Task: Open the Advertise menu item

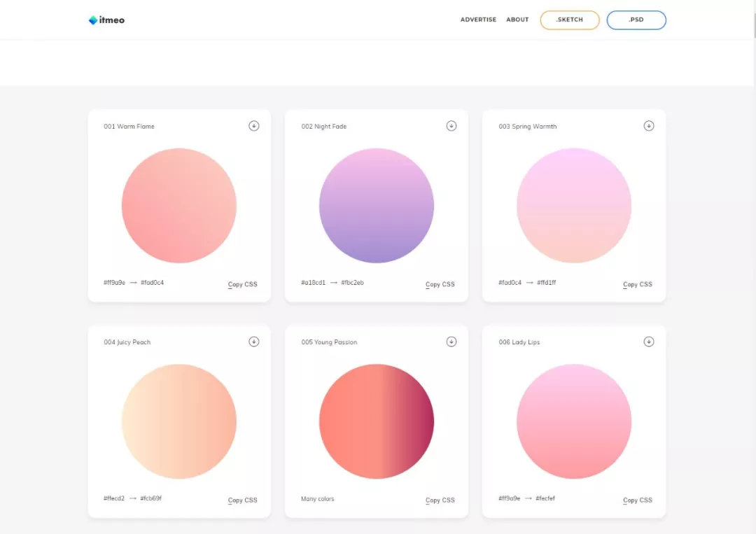Action: click(x=478, y=20)
